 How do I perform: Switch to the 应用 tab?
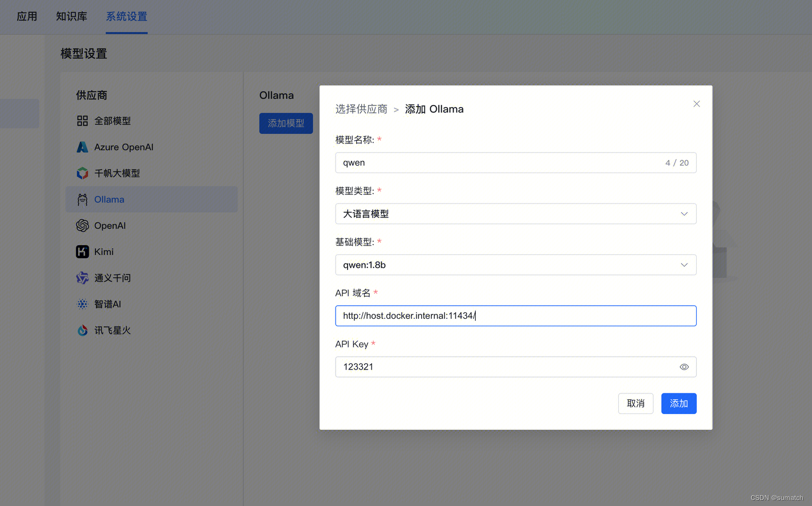[x=27, y=17]
